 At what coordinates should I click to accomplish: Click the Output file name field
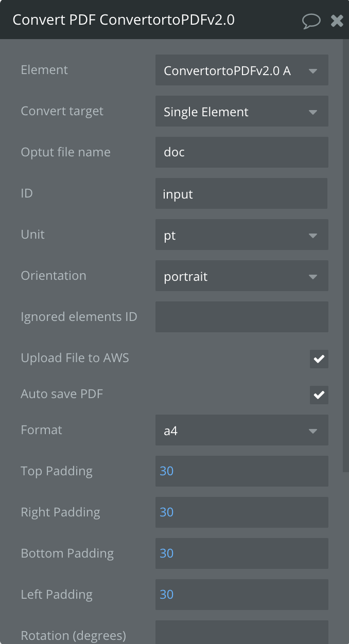click(x=241, y=152)
